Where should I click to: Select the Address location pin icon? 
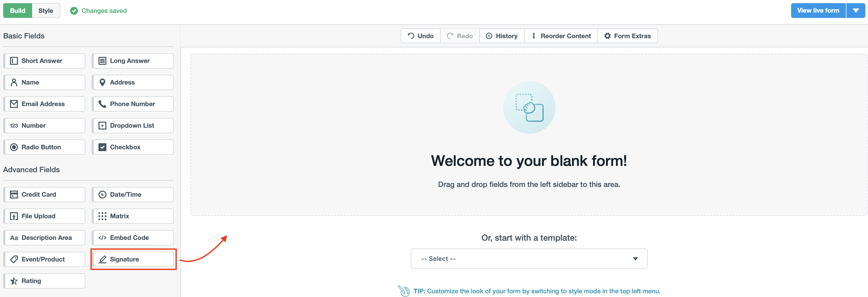[103, 82]
